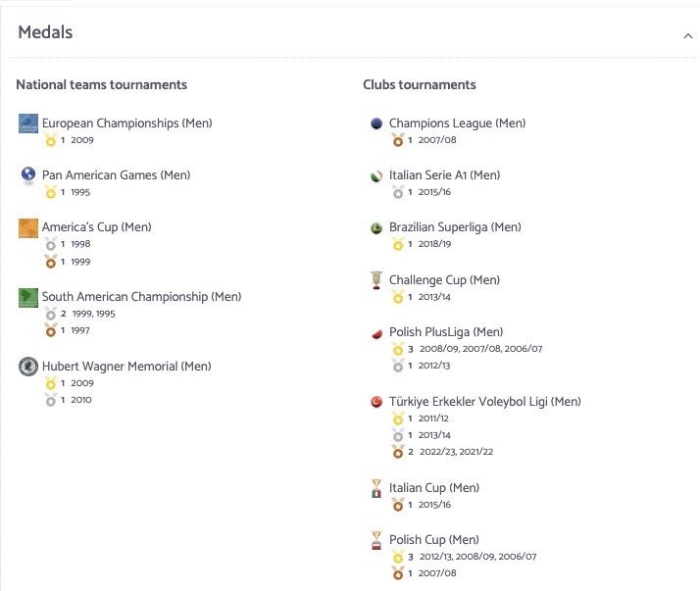Click the America's Cup orange logo
This screenshot has width=700, height=591.
point(28,228)
